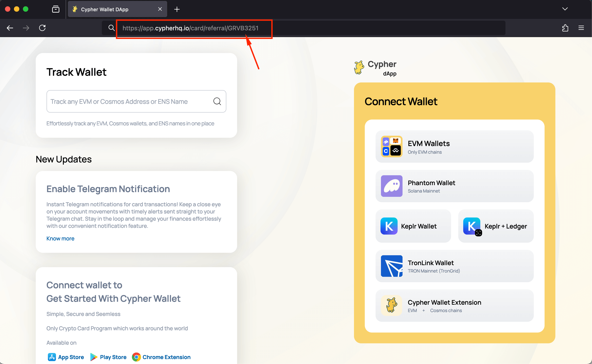The width and height of the screenshot is (592, 364).
Task: Click 'Simple, Secure and Seemless' text
Action: 83,314
